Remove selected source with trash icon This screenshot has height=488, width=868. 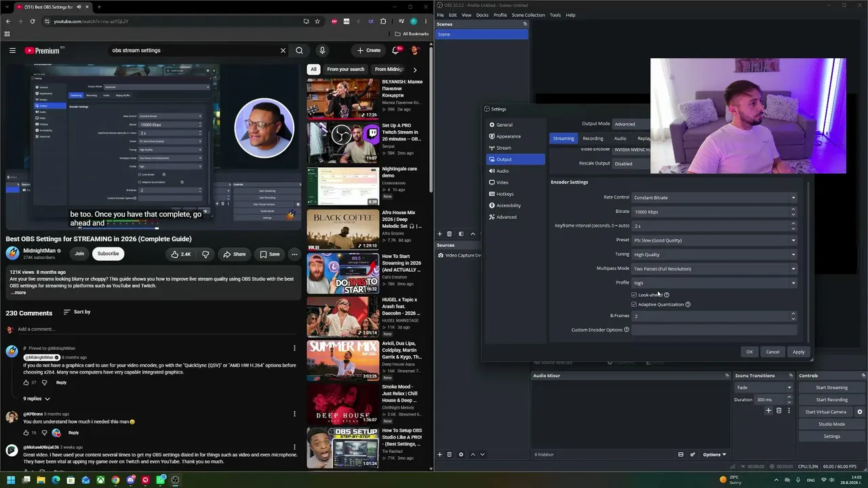tap(449, 454)
